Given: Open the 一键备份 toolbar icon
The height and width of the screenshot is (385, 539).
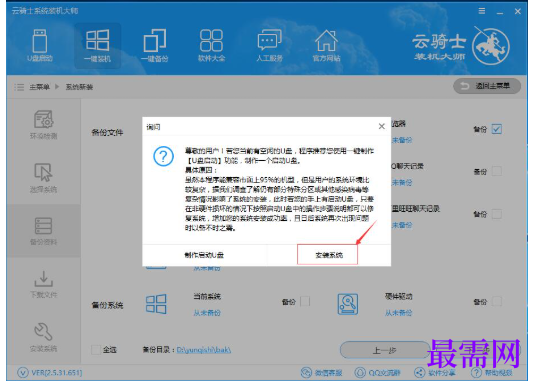Looking at the screenshot, I should tap(155, 45).
